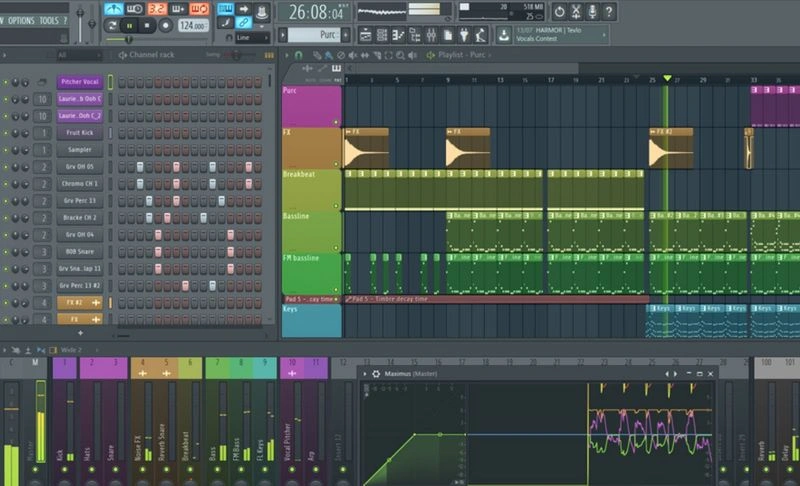The width and height of the screenshot is (800, 486).
Task: Open the Channel rack graph editor icon
Action: 269,55
